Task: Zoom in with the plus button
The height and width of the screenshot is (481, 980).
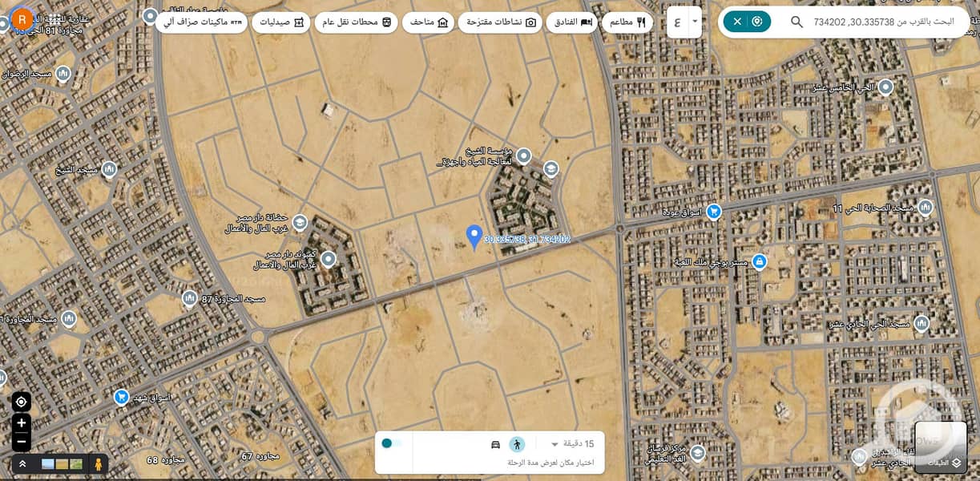Action: (x=22, y=423)
